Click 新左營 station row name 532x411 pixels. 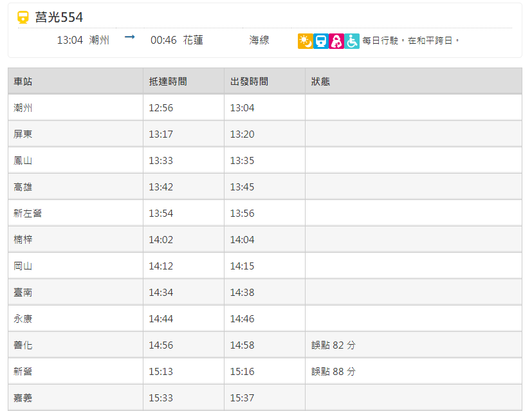[28, 214]
